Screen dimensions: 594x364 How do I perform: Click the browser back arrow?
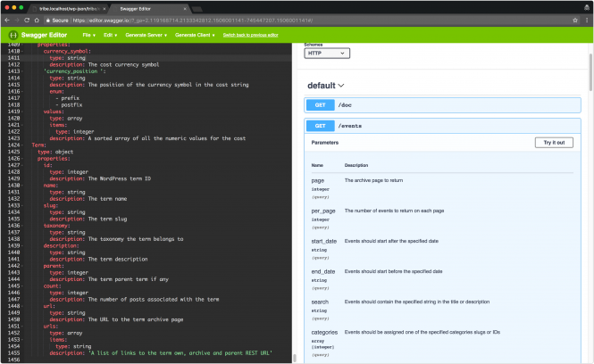7,19
